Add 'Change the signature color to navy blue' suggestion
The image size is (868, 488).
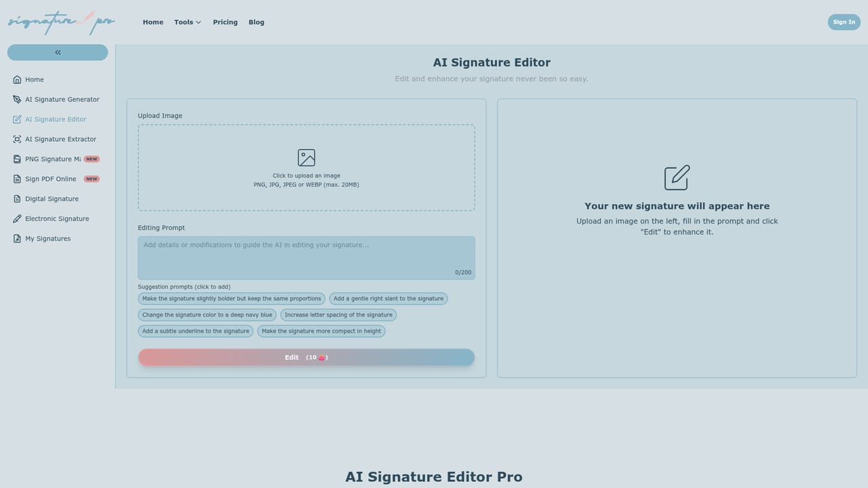[207, 314]
